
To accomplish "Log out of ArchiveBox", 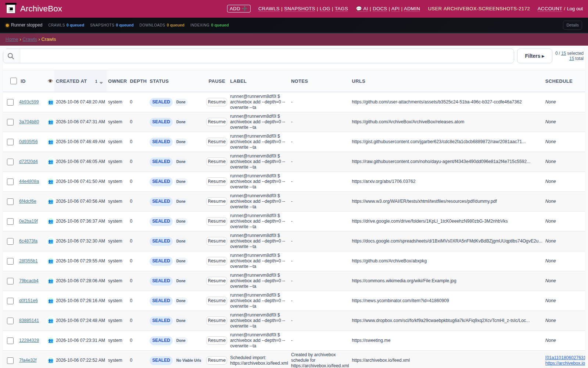I will coord(575,8).
